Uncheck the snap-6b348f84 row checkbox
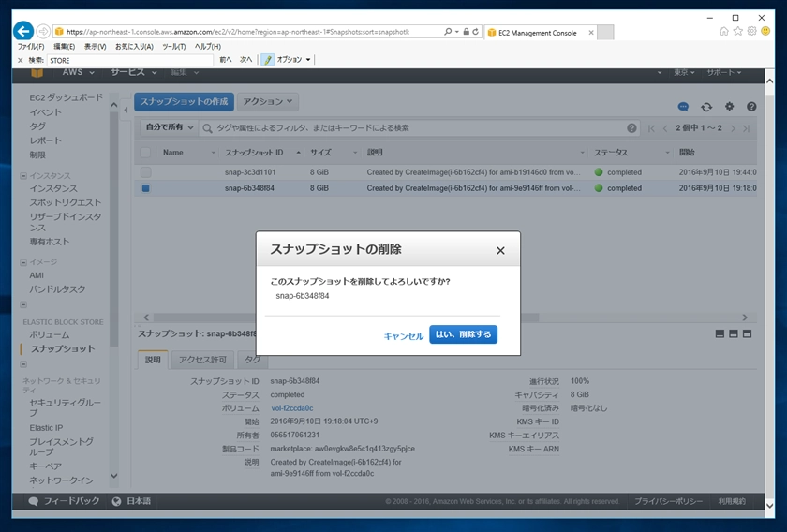This screenshot has height=532, width=787. pyautogui.click(x=145, y=188)
